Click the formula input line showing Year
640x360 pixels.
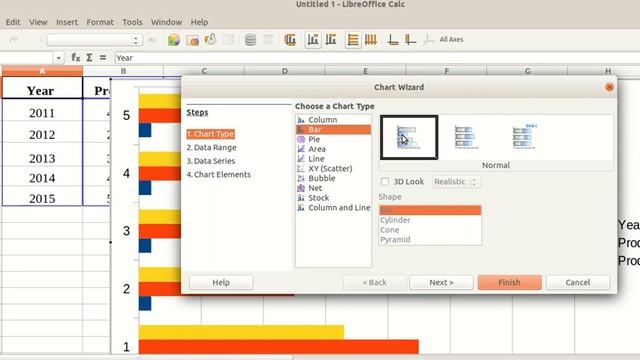pos(377,58)
